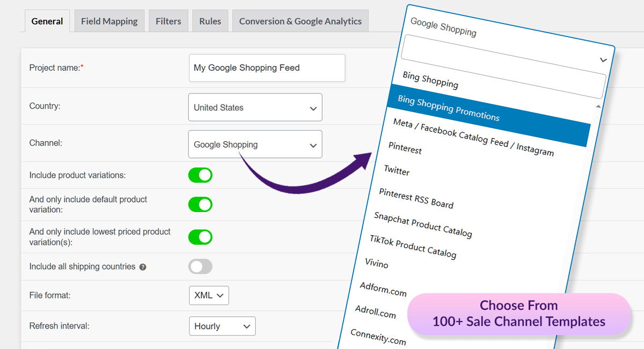The width and height of the screenshot is (644, 349).
Task: Open the Rules tab
Action: tap(210, 21)
